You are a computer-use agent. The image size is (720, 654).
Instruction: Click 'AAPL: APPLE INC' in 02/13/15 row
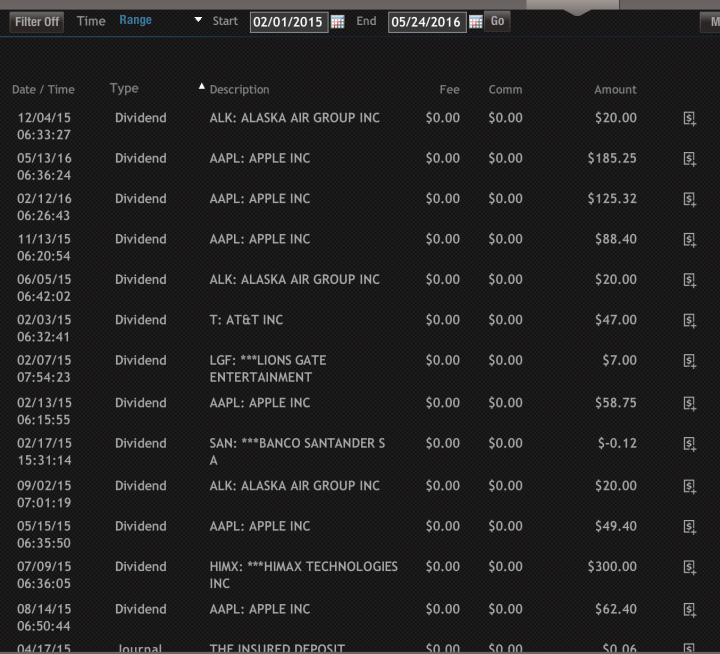click(x=260, y=403)
